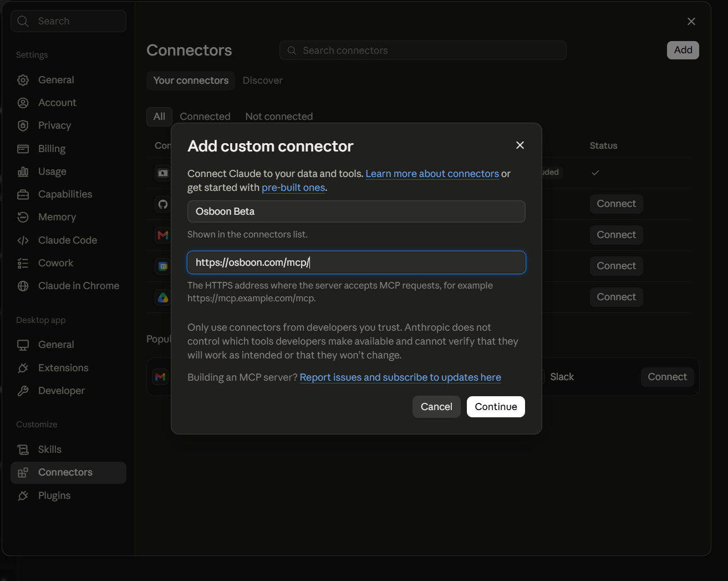Viewport: 728px width, 581px height.
Task: Close the Add custom connector dialog
Action: [x=520, y=145]
